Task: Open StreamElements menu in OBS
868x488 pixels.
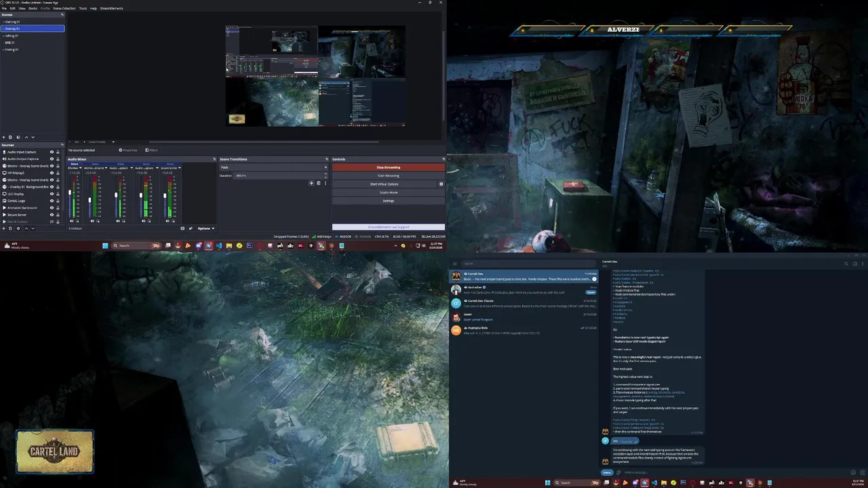Action: (x=111, y=8)
